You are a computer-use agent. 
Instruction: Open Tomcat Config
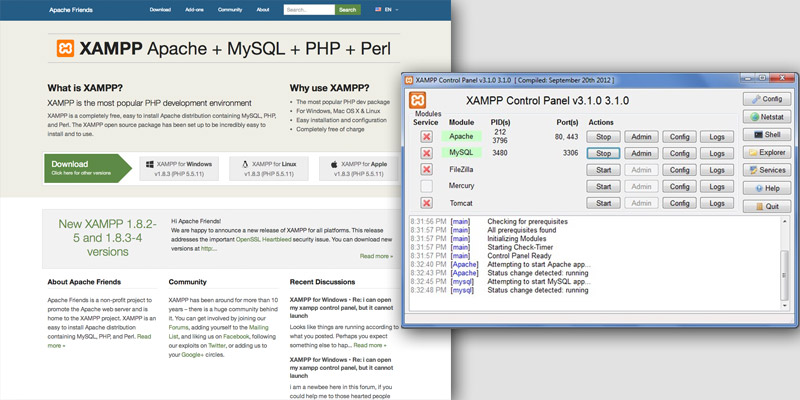coord(680,203)
